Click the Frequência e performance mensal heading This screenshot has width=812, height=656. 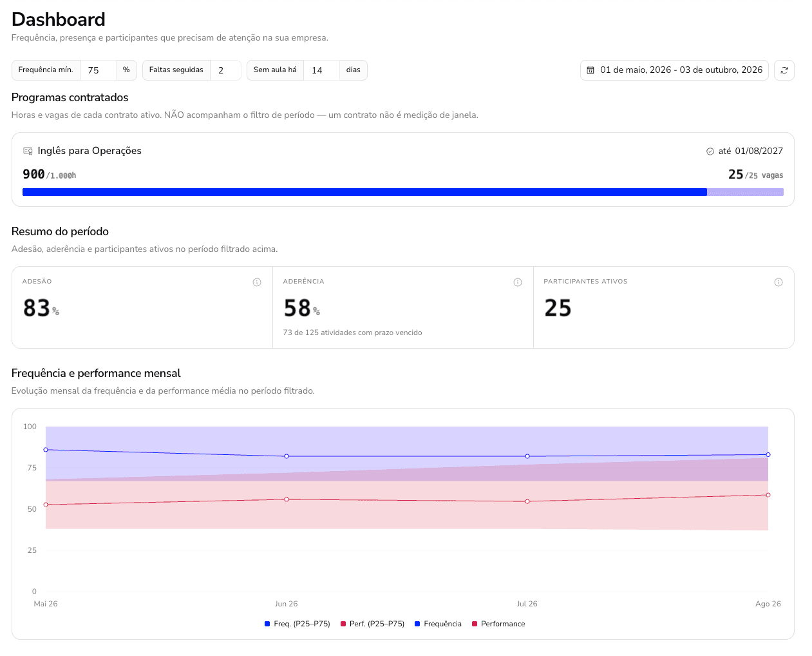tap(96, 373)
